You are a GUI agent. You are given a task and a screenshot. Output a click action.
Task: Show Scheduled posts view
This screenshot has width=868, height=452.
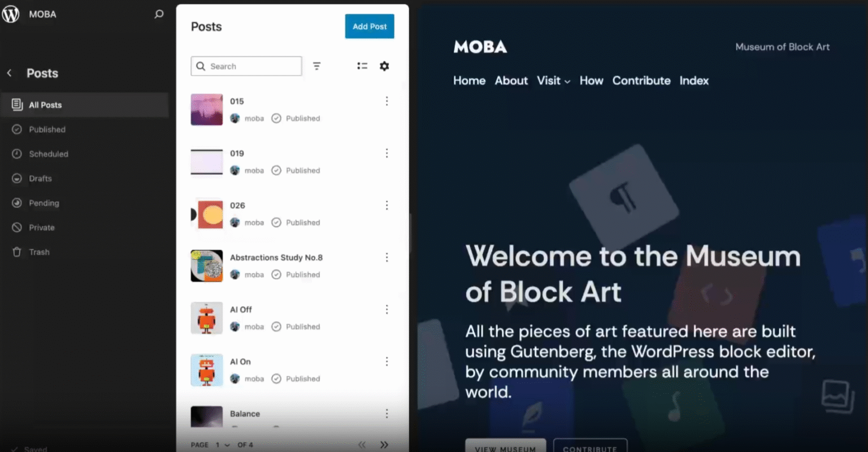pos(85,154)
